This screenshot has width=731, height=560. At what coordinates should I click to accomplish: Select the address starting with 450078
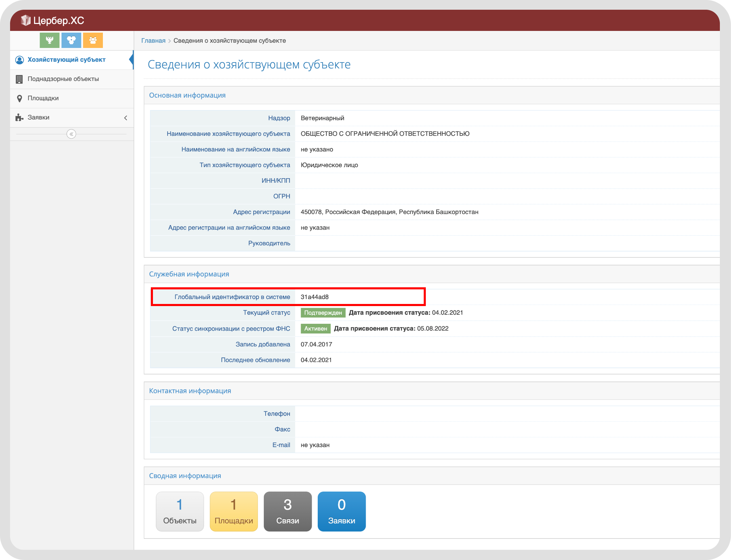(x=389, y=212)
